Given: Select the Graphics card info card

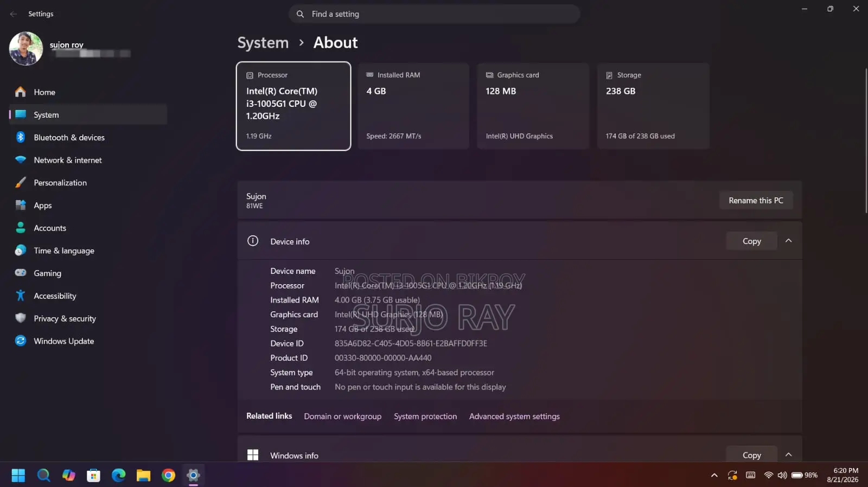Looking at the screenshot, I should pyautogui.click(x=533, y=106).
